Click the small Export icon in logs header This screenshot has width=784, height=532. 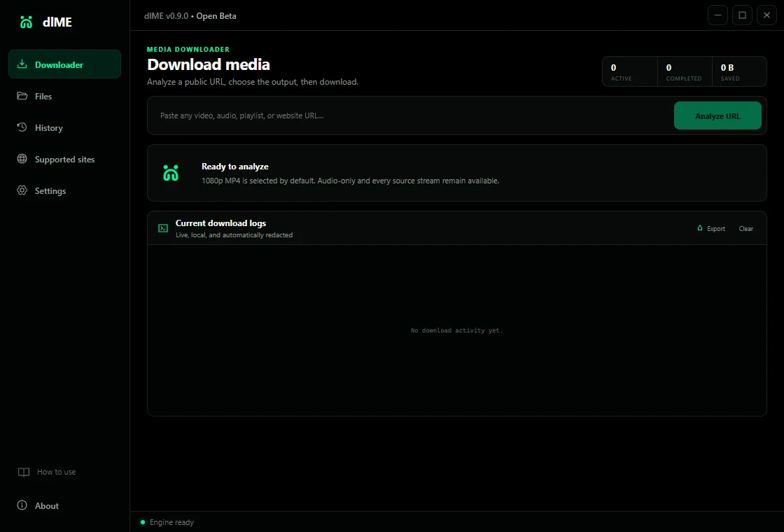[x=700, y=228]
